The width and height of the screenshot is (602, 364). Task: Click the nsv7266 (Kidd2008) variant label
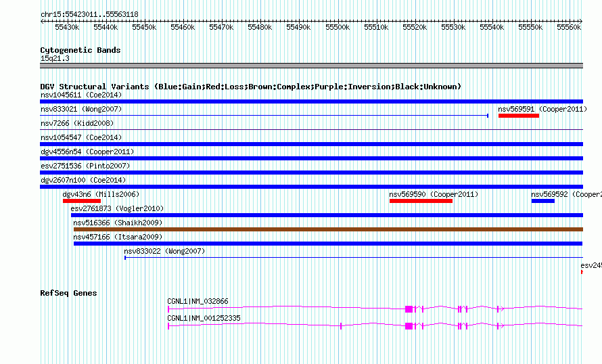click(x=77, y=123)
